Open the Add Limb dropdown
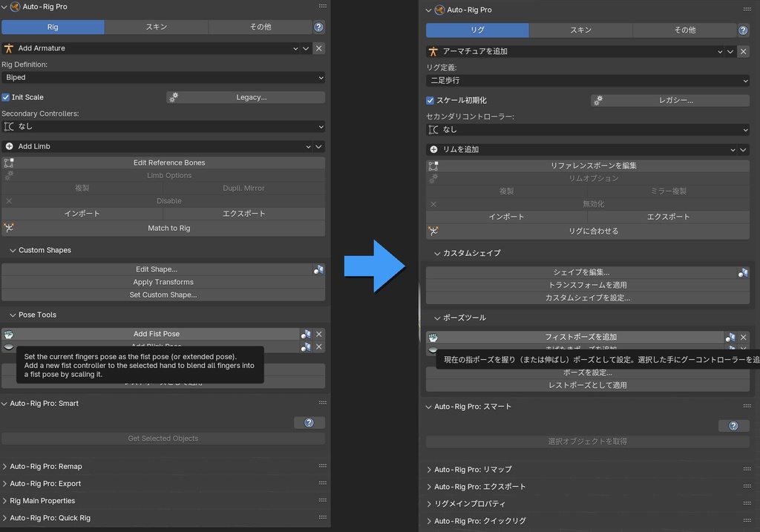The width and height of the screenshot is (760, 532). click(157, 146)
